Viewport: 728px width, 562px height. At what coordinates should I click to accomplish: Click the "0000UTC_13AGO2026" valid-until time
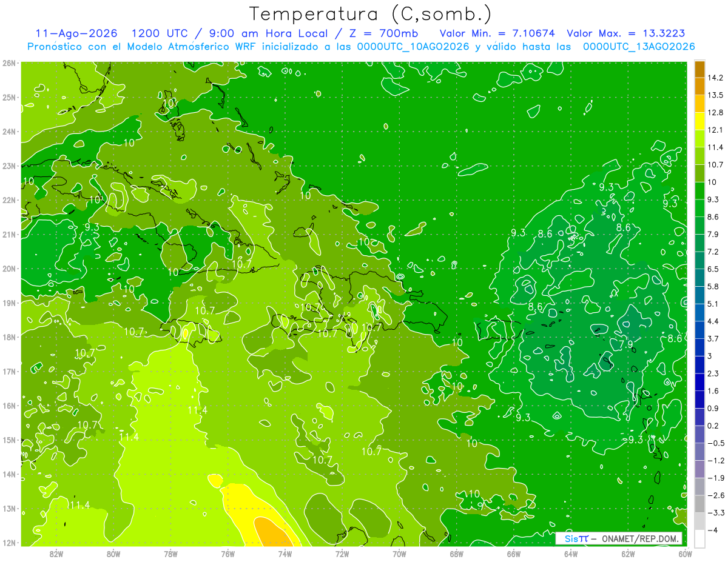(639, 47)
